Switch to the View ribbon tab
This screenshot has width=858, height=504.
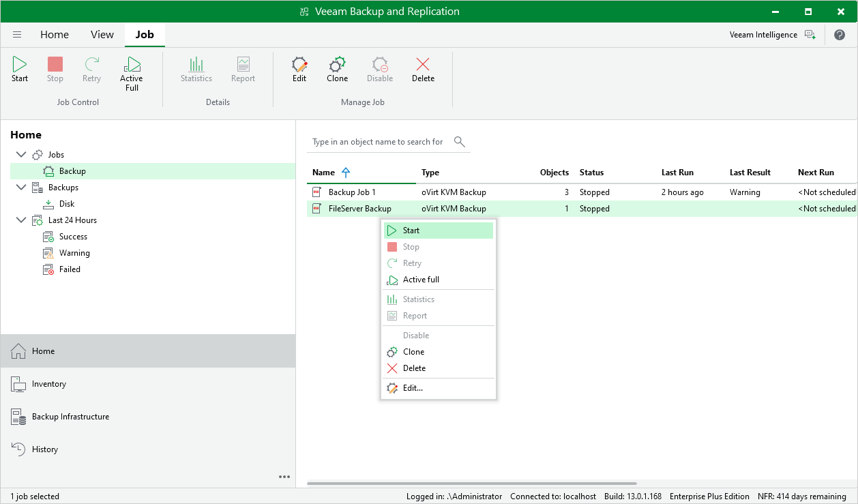[102, 34]
